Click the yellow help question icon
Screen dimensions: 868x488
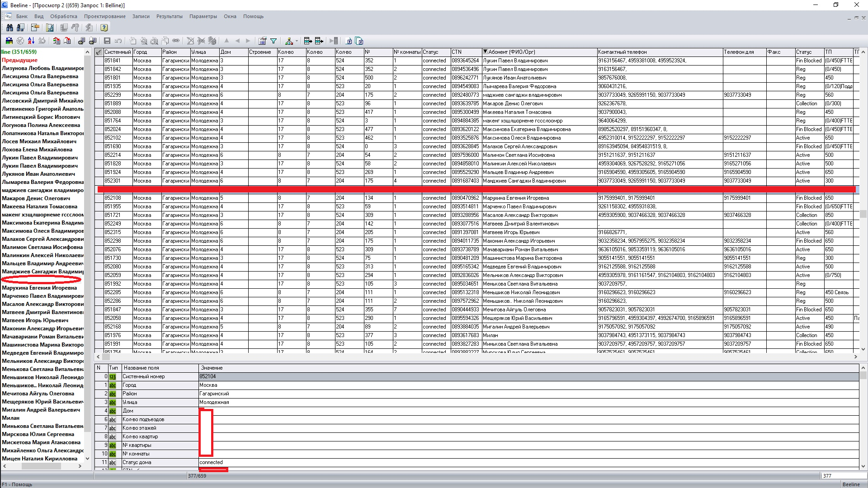point(104,28)
